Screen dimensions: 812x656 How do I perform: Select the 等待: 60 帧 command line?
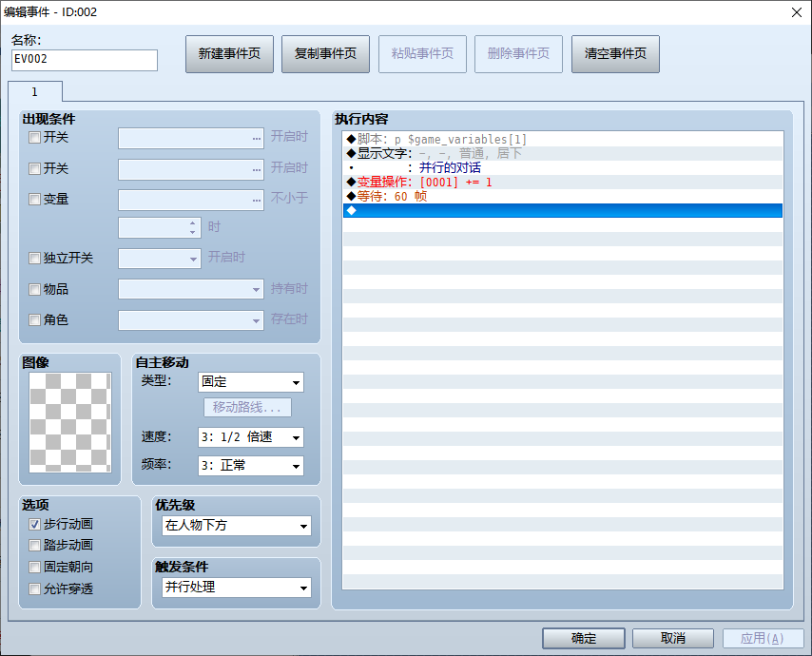coord(562,196)
